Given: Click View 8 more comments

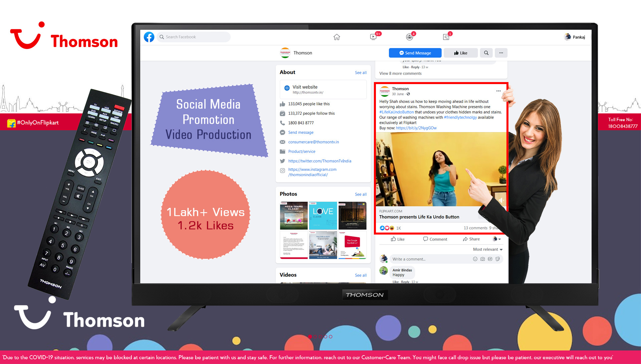Looking at the screenshot, I should (400, 73).
